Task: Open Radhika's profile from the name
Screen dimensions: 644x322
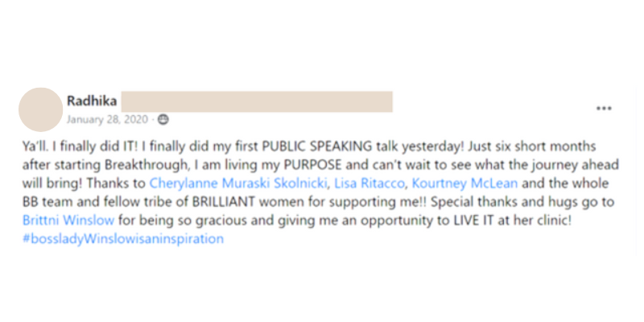Action: click(92, 101)
